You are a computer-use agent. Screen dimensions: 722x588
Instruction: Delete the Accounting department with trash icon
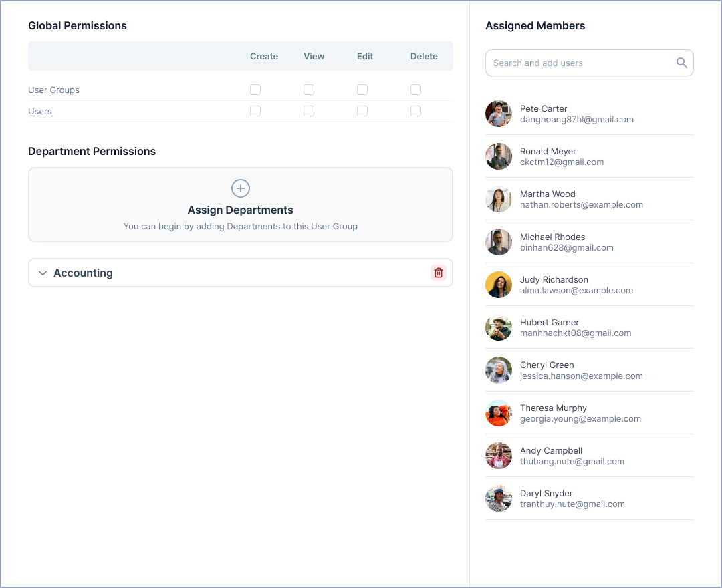(x=439, y=273)
